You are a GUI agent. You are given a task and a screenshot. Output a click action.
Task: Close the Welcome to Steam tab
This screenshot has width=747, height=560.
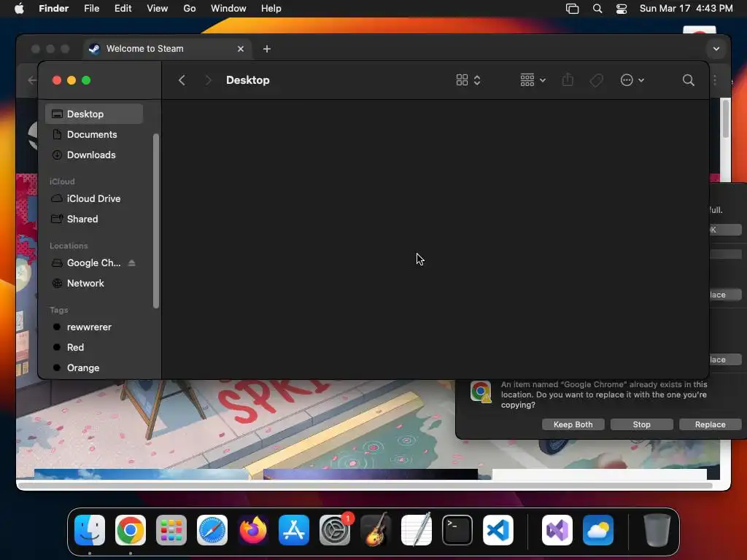coord(241,49)
